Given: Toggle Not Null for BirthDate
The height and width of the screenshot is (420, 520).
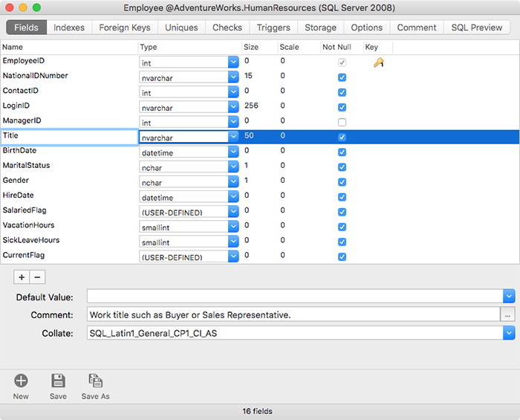Looking at the screenshot, I should tap(342, 152).
